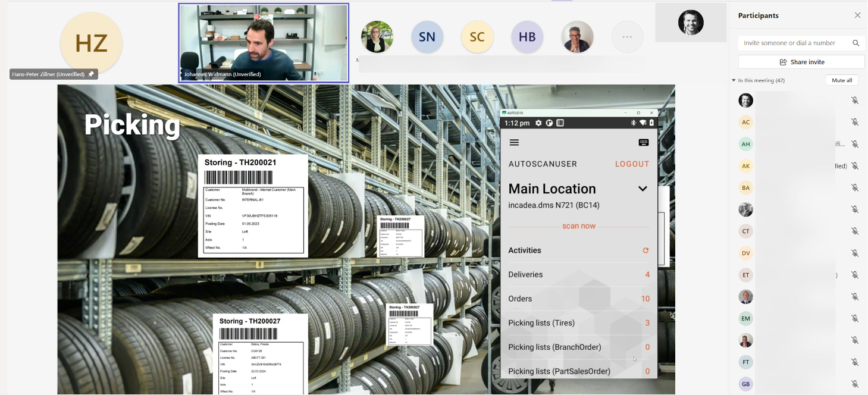
Task: Click the AUTOSCANUSER username text
Action: click(543, 164)
